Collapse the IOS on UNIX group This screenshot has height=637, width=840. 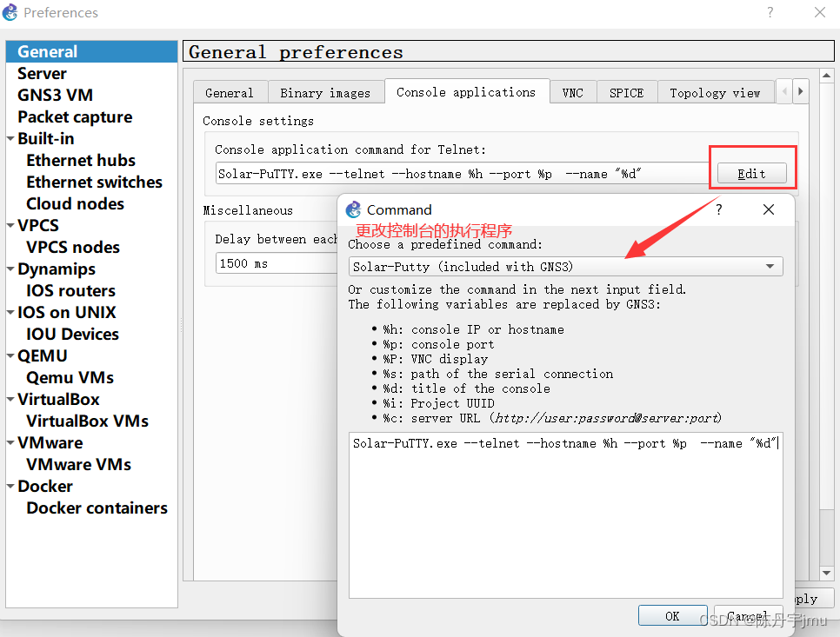pos(10,312)
